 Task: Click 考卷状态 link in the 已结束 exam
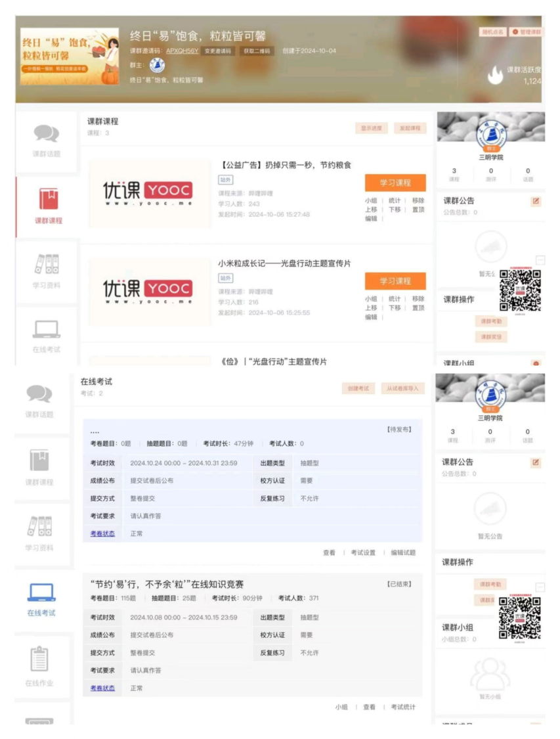pos(102,688)
